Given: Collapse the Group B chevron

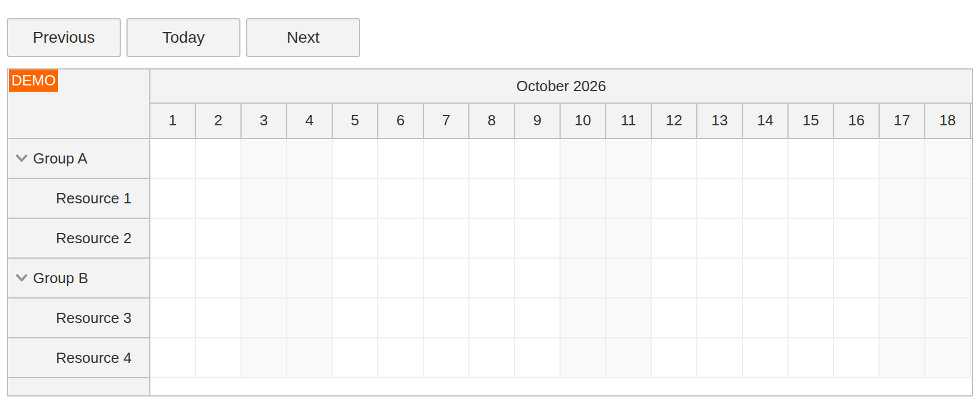Looking at the screenshot, I should click(22, 278).
